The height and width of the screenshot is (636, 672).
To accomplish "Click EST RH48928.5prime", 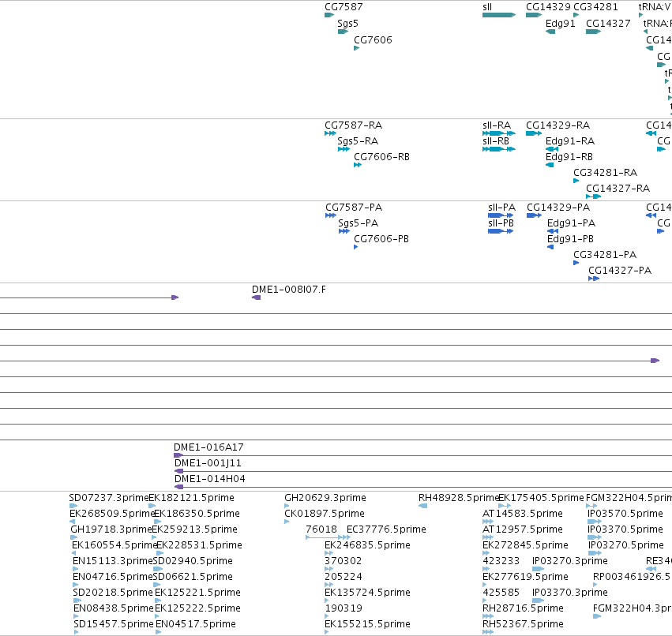I will (x=458, y=498).
